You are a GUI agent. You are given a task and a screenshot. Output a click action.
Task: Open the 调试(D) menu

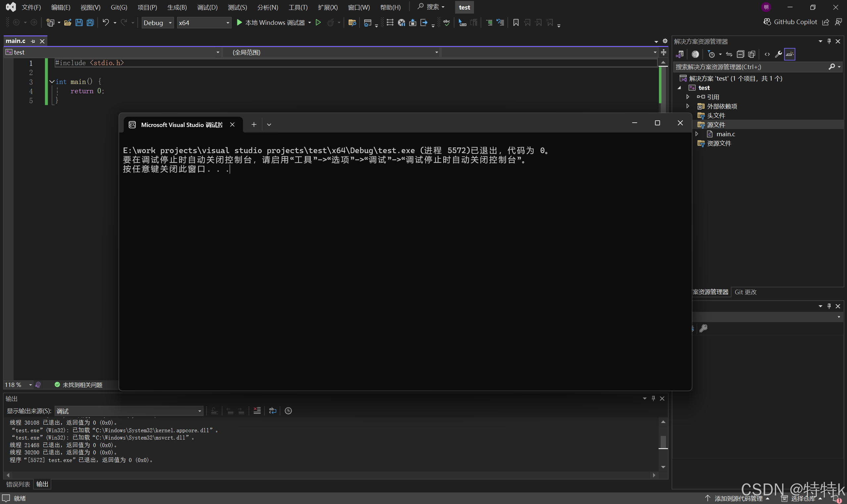point(207,8)
